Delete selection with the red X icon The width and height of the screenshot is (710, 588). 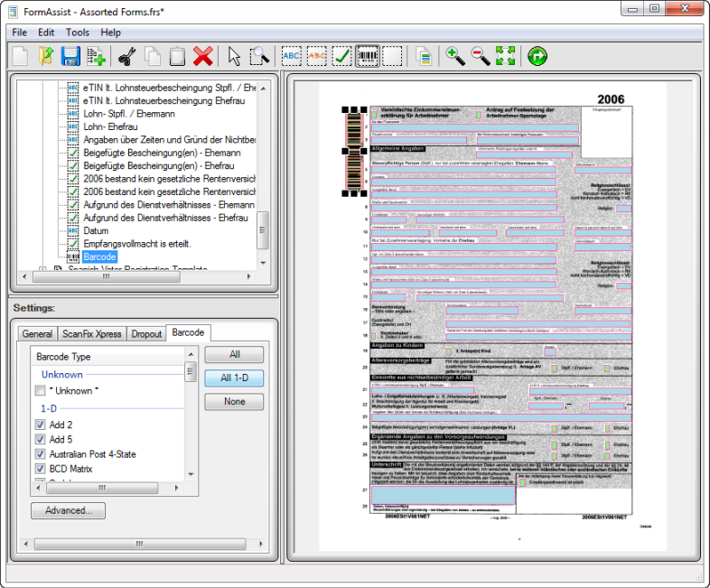click(202, 56)
